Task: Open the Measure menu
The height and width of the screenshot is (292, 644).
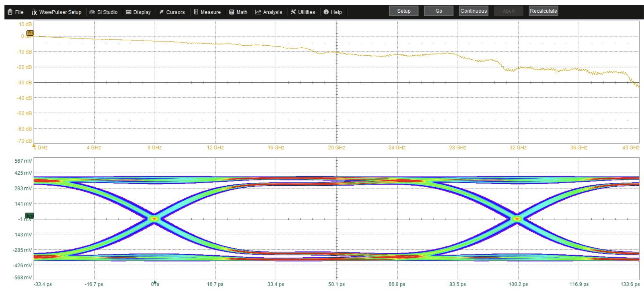Action: (207, 12)
